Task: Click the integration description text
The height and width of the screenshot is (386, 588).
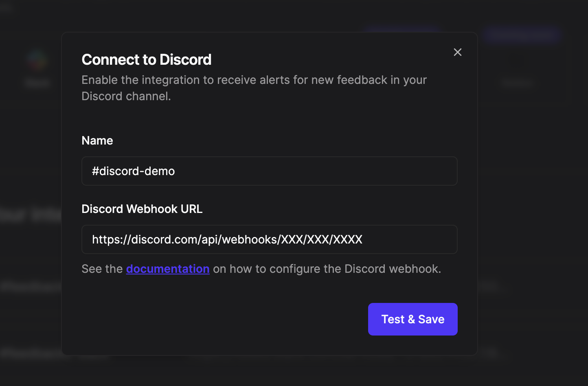Action: point(254,88)
